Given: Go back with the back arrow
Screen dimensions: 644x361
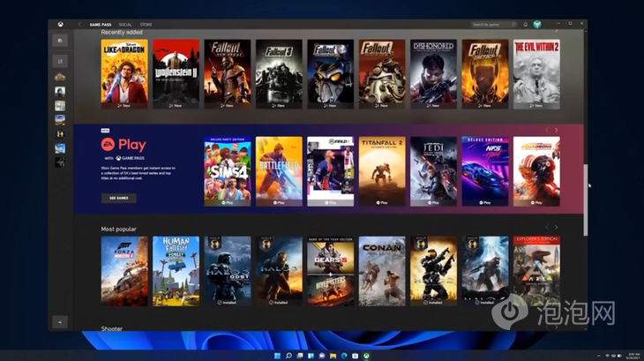Looking at the screenshot, I should pyautogui.click(x=79, y=25).
